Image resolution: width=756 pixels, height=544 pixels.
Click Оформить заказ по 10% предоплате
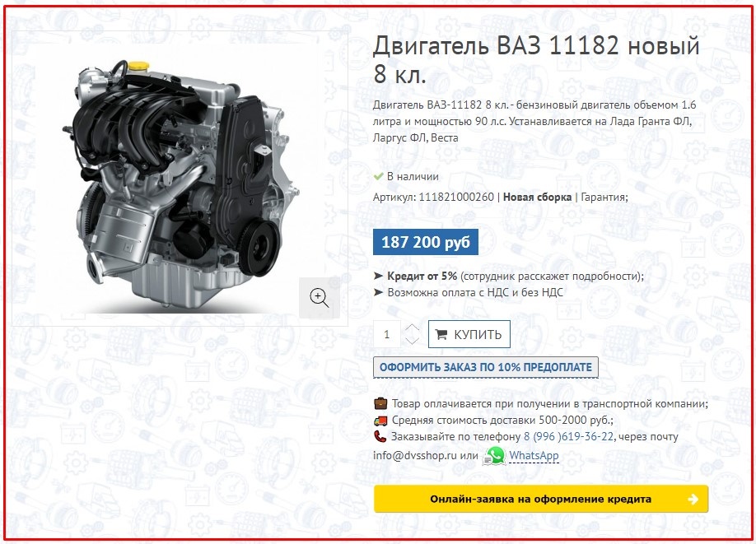[x=486, y=367]
